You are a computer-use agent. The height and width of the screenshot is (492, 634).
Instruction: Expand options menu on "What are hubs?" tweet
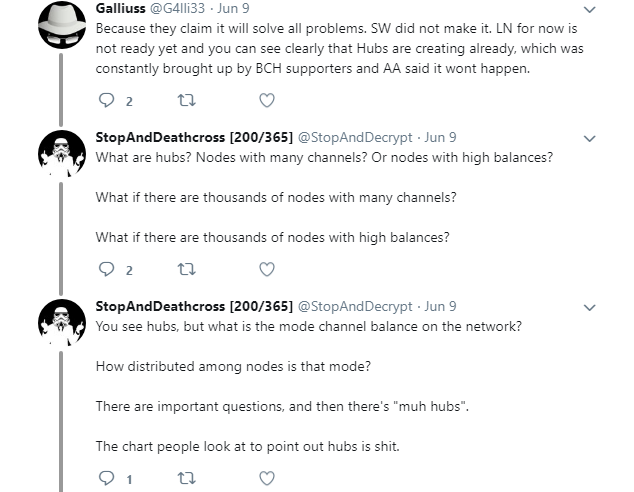[590, 139]
